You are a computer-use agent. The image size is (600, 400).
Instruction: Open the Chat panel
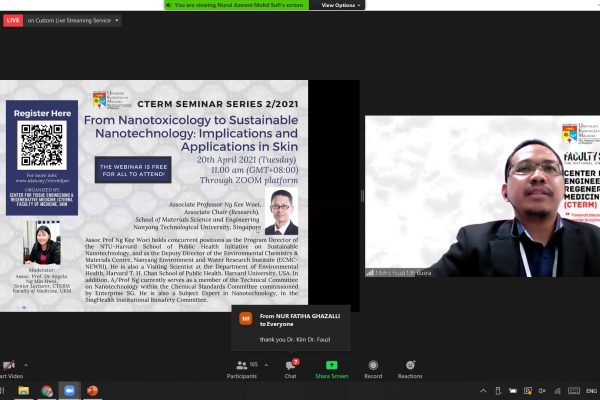click(290, 368)
